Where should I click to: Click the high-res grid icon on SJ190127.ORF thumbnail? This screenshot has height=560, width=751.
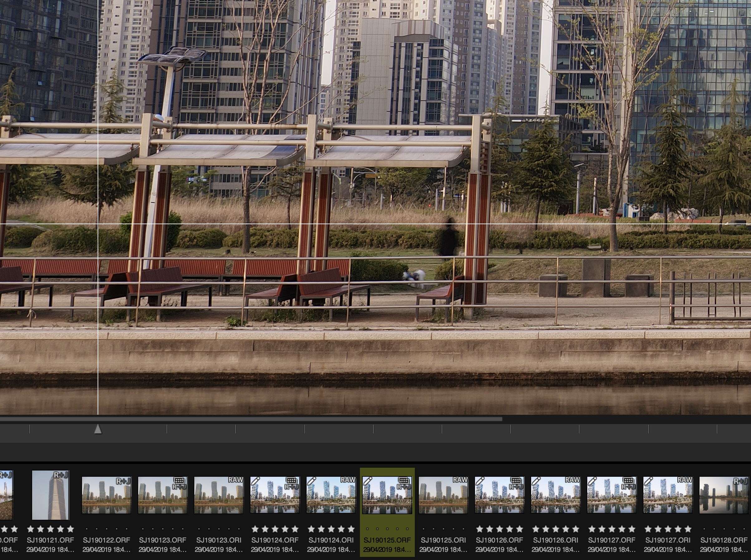click(x=628, y=480)
